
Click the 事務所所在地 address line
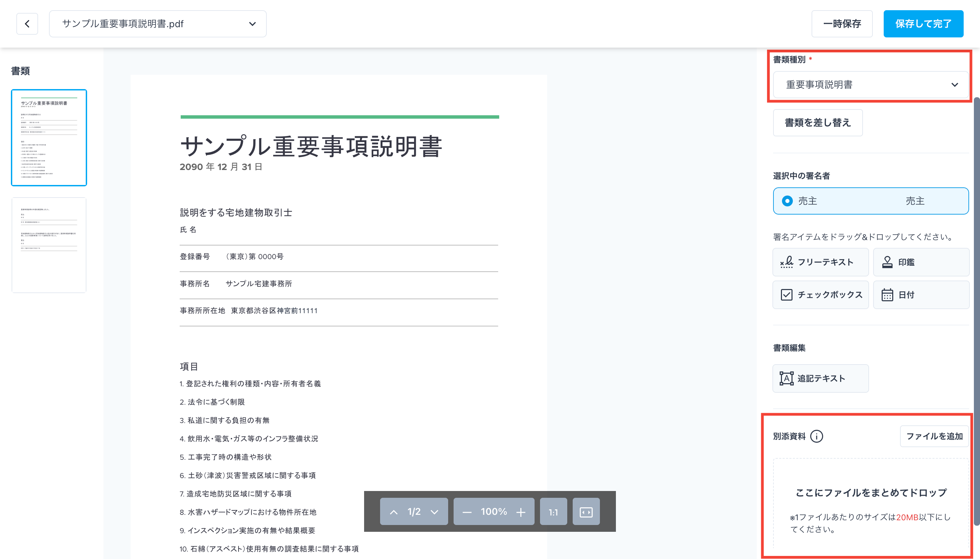(248, 310)
